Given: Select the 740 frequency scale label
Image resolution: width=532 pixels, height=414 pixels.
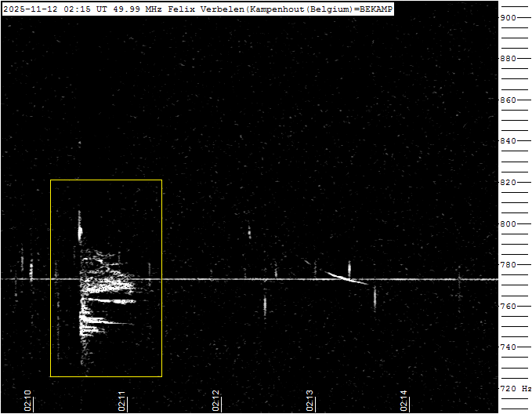Looking at the screenshot, I should [x=508, y=347].
